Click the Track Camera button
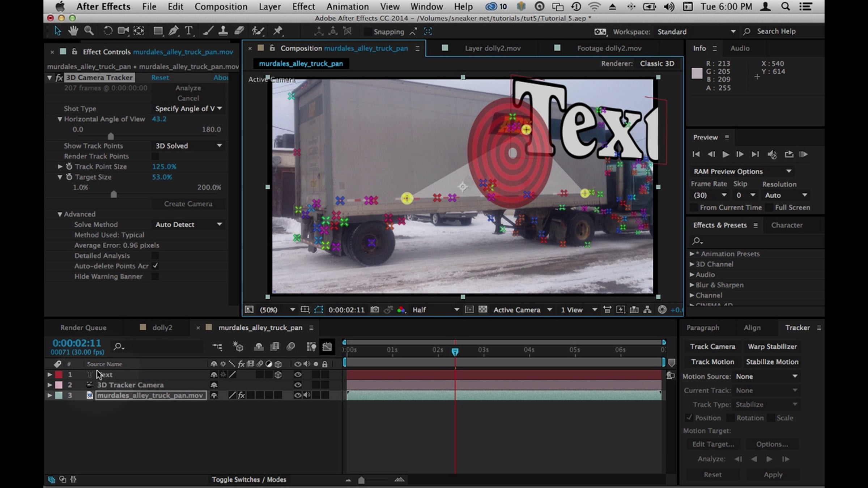The width and height of the screenshot is (868, 488). [712, 346]
